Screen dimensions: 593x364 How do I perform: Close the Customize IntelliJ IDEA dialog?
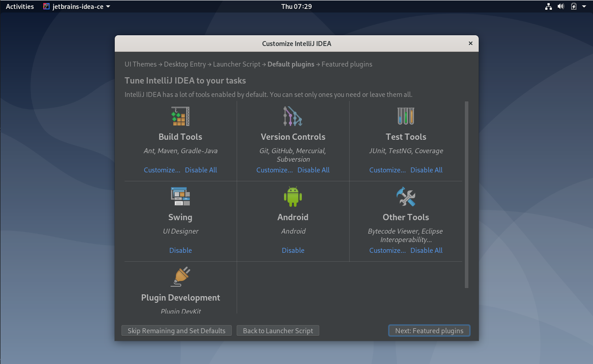click(470, 43)
